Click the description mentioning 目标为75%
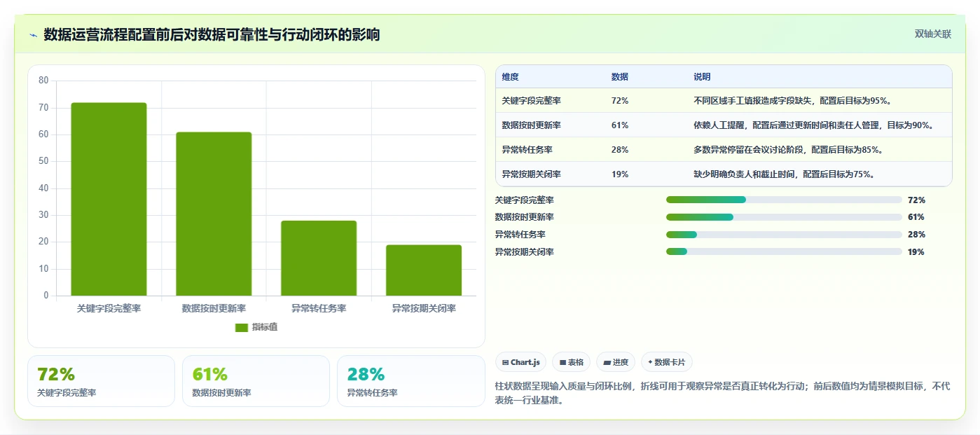This screenshot has width=980, height=435. [x=784, y=174]
